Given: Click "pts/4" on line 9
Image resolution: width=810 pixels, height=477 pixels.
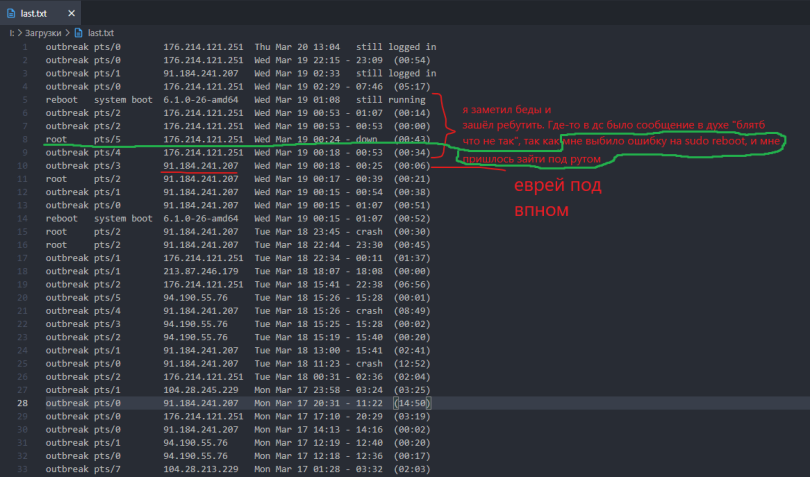Looking at the screenshot, I should click(x=107, y=152).
